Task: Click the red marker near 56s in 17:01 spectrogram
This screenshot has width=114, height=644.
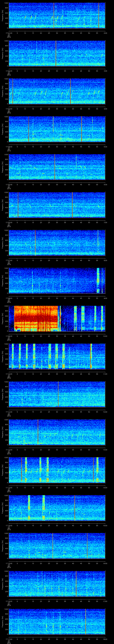Action: 99,16
